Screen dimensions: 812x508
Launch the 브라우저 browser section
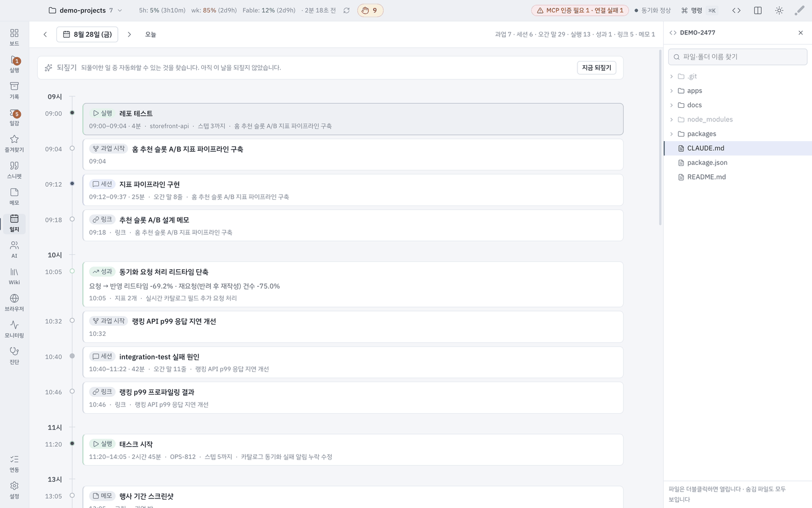14,303
